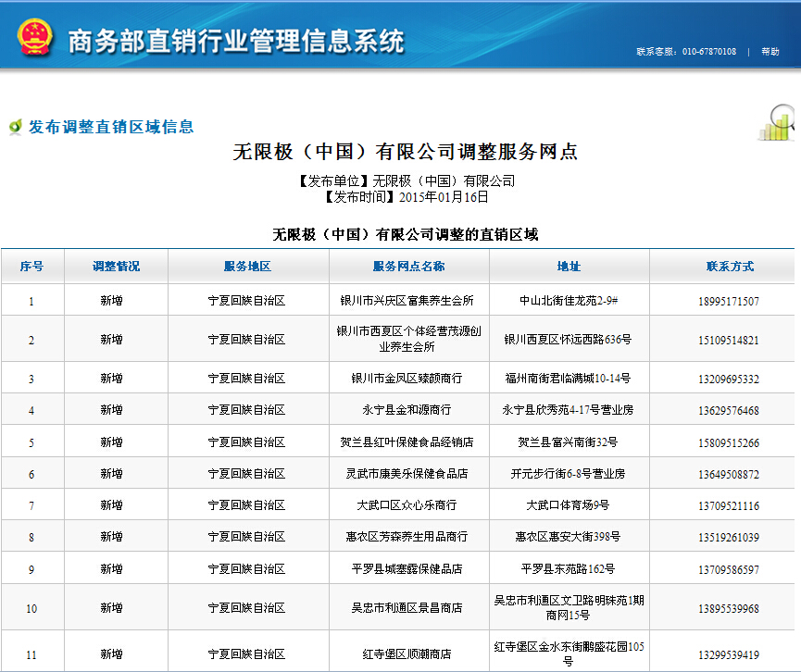The height and width of the screenshot is (672, 801).
Task: Click the 调整情况 column header
Action: 116,267
